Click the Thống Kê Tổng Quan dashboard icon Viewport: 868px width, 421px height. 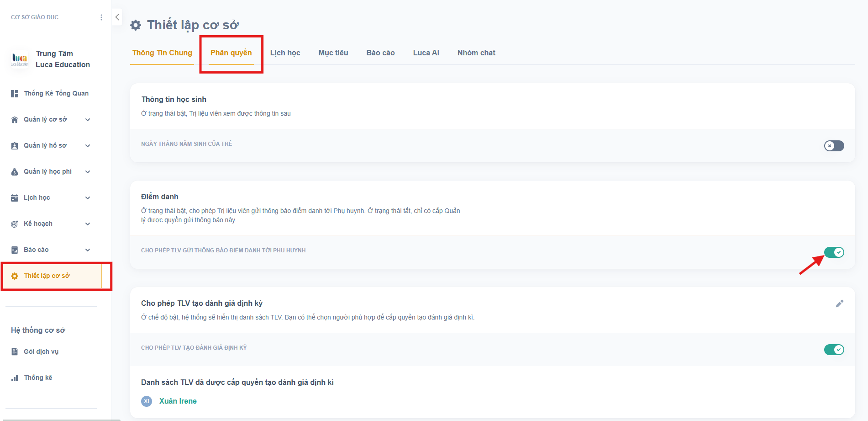pos(15,93)
